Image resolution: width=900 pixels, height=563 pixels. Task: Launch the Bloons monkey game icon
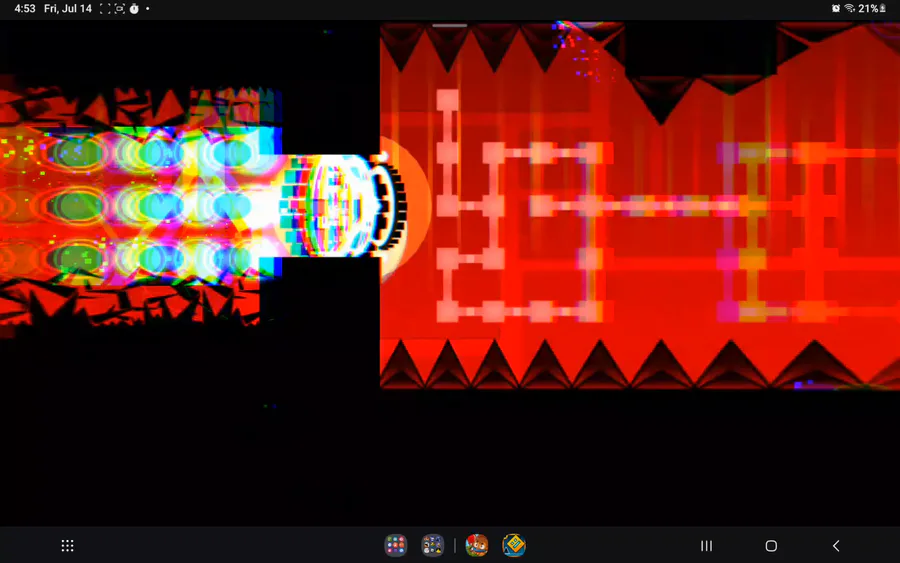point(477,545)
